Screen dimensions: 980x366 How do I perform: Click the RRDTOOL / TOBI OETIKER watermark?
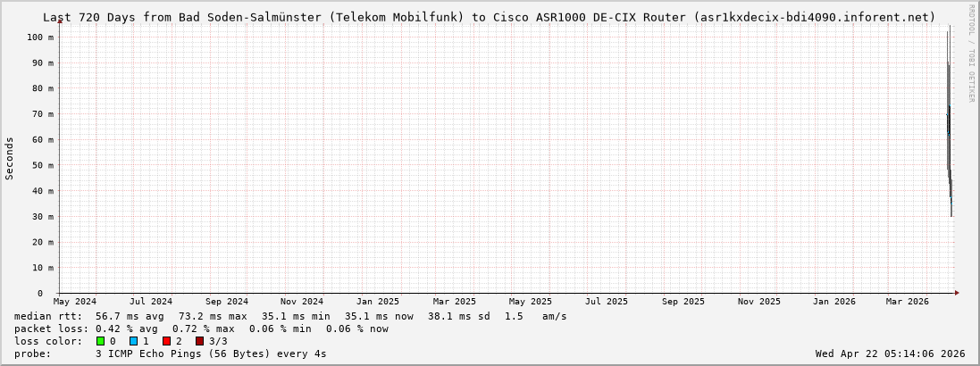click(971, 54)
